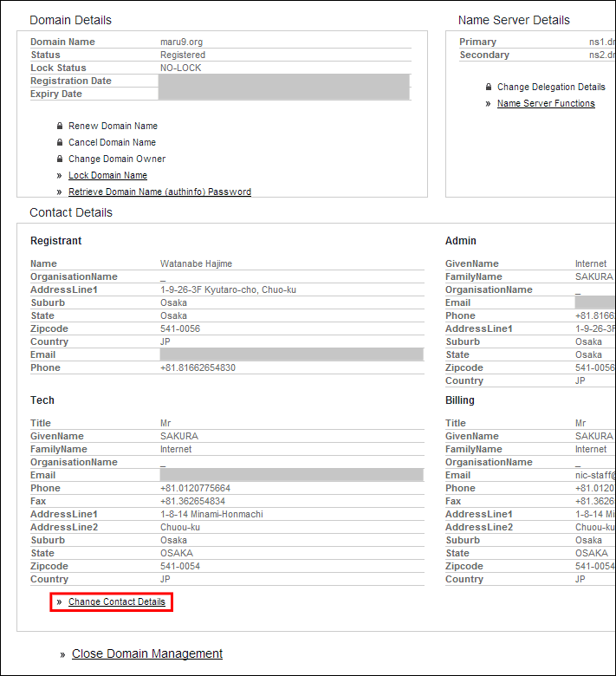Choose the Change Domain Owner option
The image size is (616, 676).
pyautogui.click(x=117, y=159)
